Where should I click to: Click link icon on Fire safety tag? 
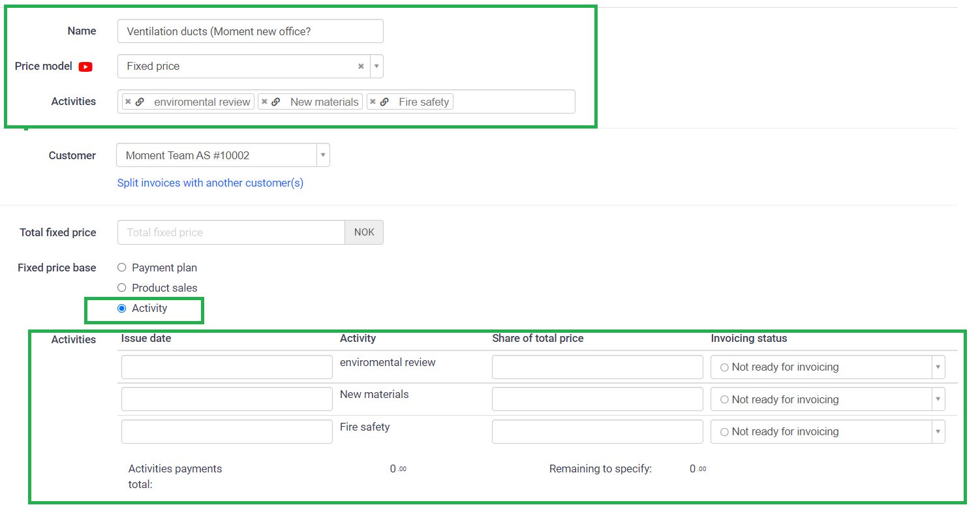(x=384, y=102)
